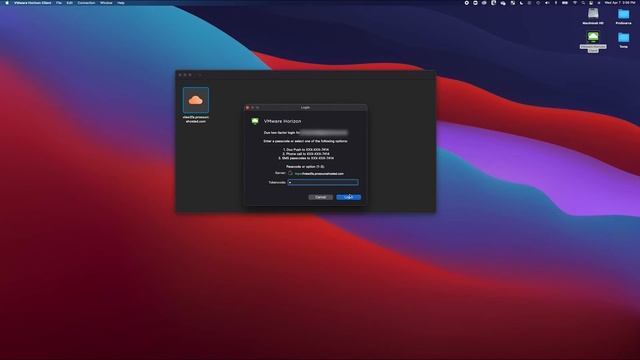Screen dimensions: 640x360
Task: Open the Help menu
Action: tap(121, 3)
